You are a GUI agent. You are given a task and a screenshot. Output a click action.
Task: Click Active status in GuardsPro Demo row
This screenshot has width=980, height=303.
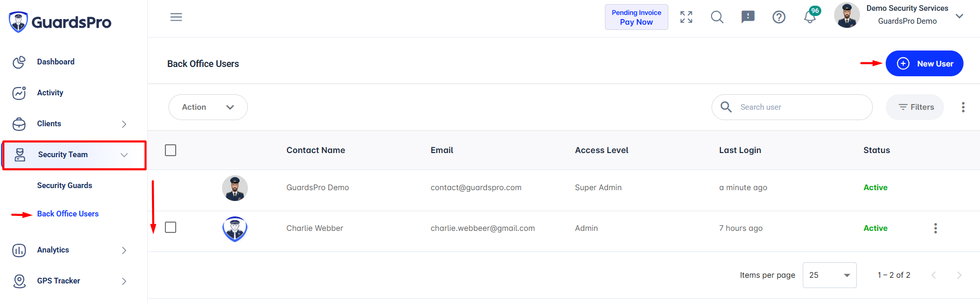pos(875,188)
